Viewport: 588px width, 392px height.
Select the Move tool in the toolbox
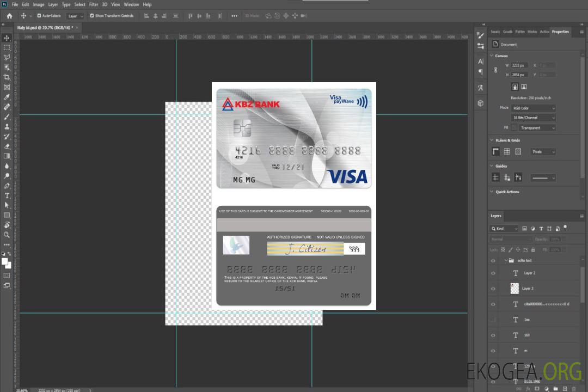pos(7,38)
